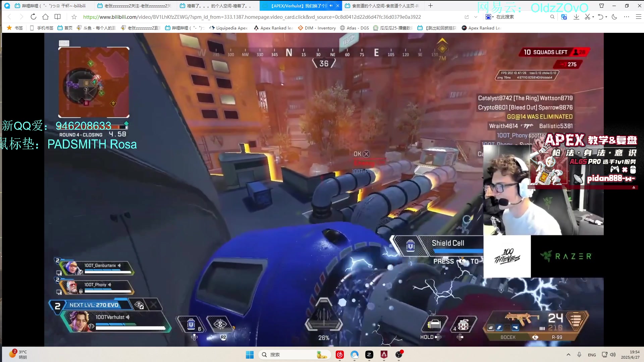Image resolution: width=644 pixels, height=362 pixels.
Task: Open reading mode book icon
Action: (x=57, y=17)
